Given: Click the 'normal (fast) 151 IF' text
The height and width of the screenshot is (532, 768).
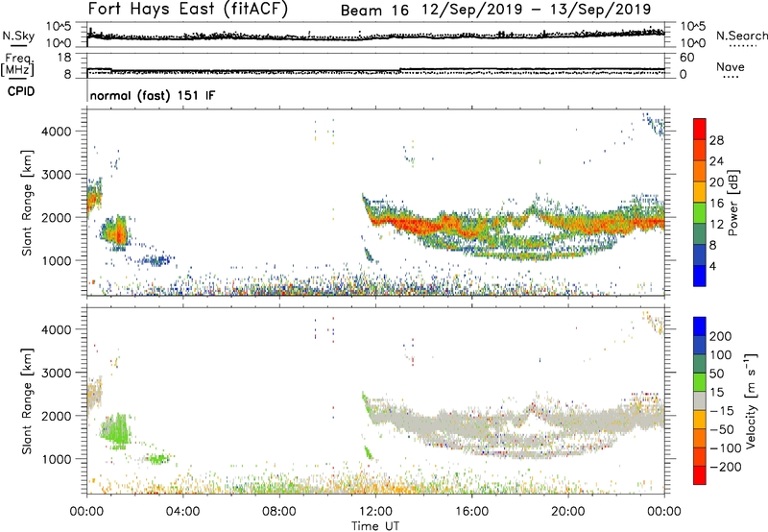Looking at the screenshot, I should (x=153, y=95).
